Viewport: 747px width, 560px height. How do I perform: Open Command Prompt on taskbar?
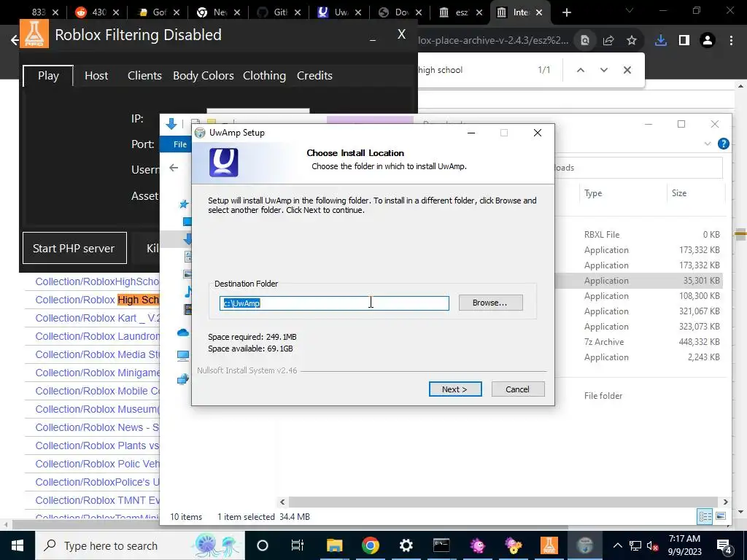441,545
